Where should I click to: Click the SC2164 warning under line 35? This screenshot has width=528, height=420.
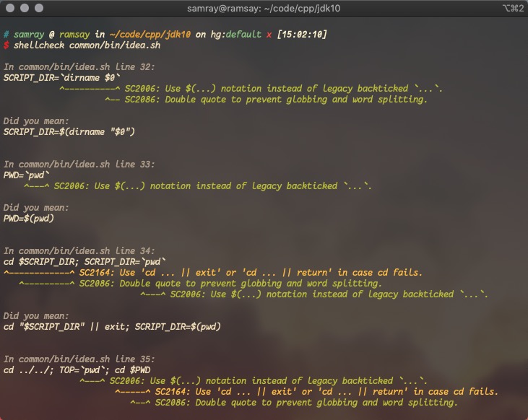tap(326, 391)
